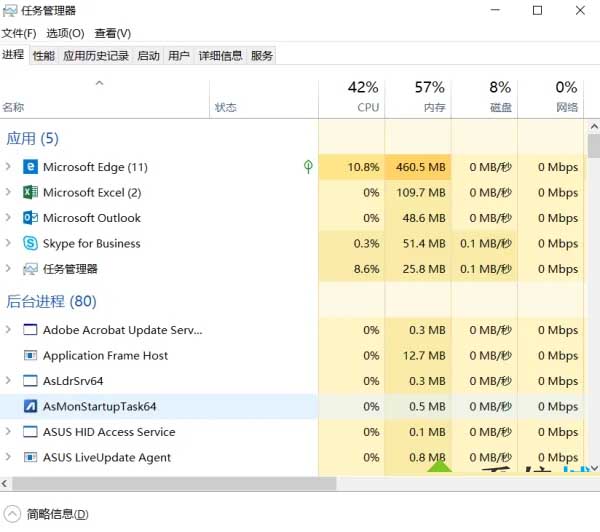
Task: Expand the Skype for Business entry
Action: coord(8,243)
